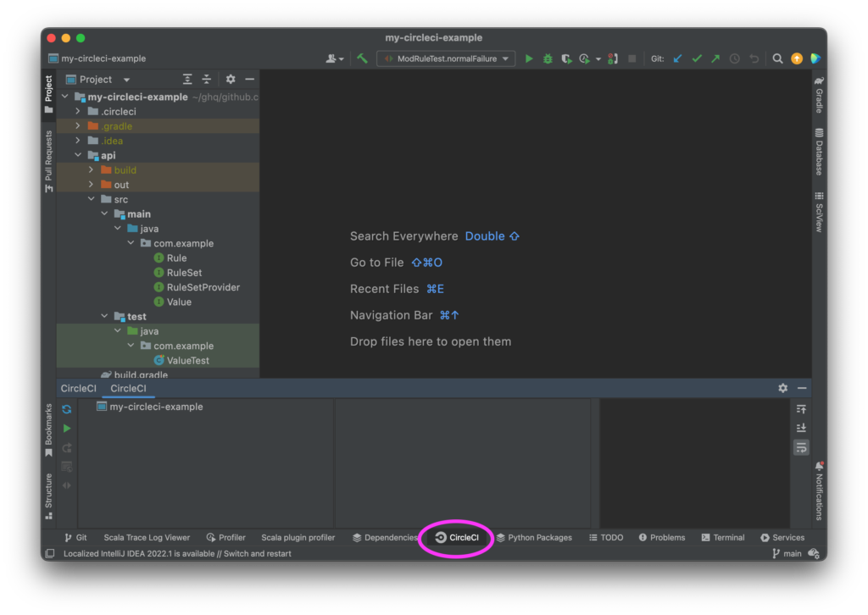Click the green run icon in CircleCI panel
Screen dimensions: 868x615
(x=67, y=429)
